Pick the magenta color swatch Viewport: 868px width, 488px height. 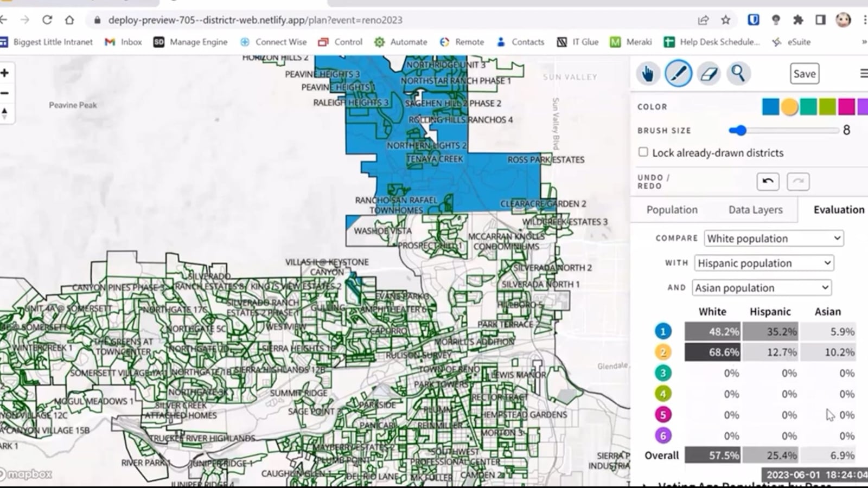(846, 107)
